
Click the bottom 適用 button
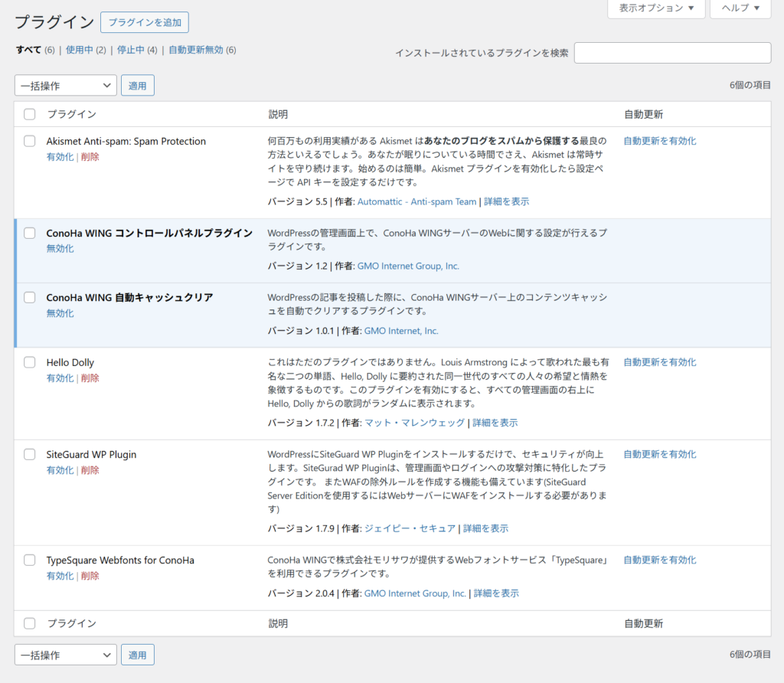[138, 655]
